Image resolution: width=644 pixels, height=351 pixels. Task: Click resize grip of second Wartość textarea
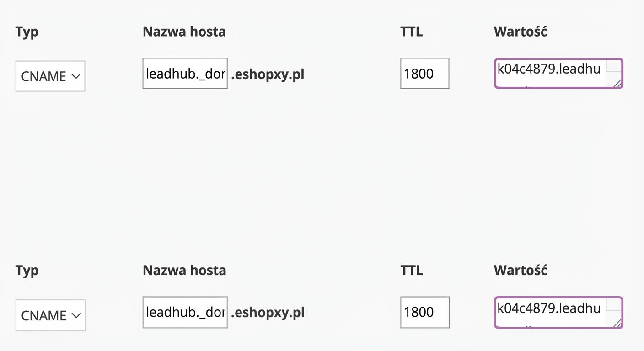tap(617, 323)
